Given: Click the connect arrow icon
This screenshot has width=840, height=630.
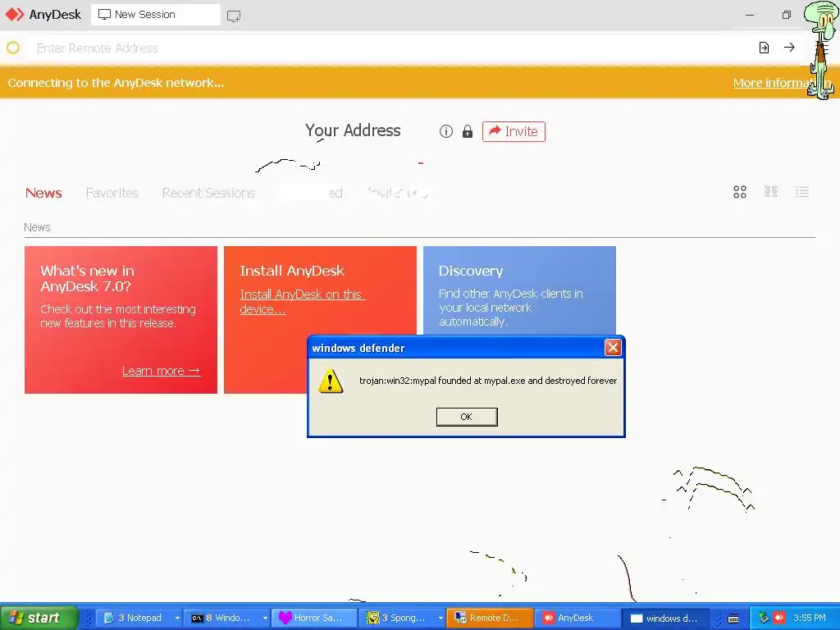Looking at the screenshot, I should click(x=789, y=48).
